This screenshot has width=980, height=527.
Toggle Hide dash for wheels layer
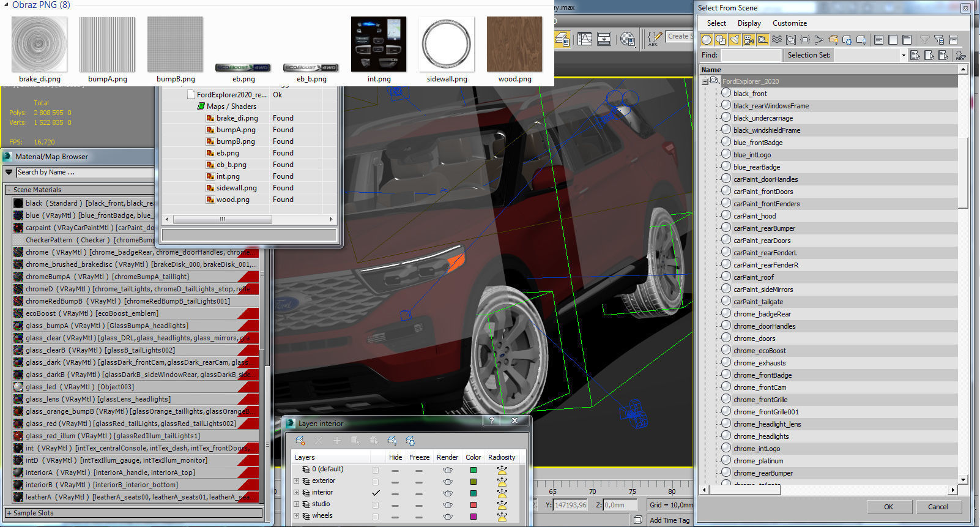point(395,517)
